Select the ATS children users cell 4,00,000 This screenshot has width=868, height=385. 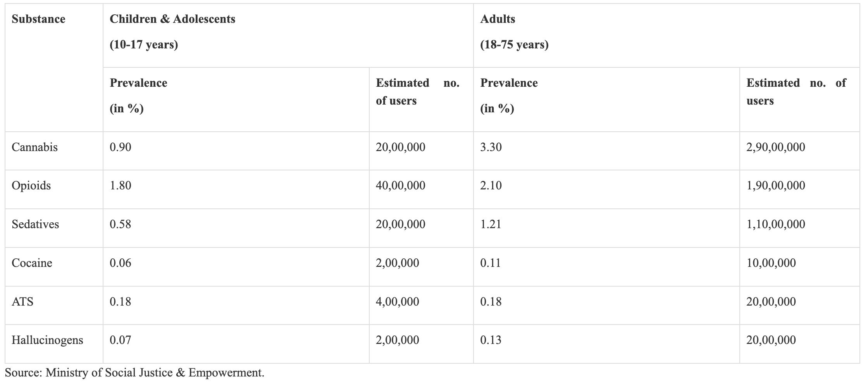421,305
